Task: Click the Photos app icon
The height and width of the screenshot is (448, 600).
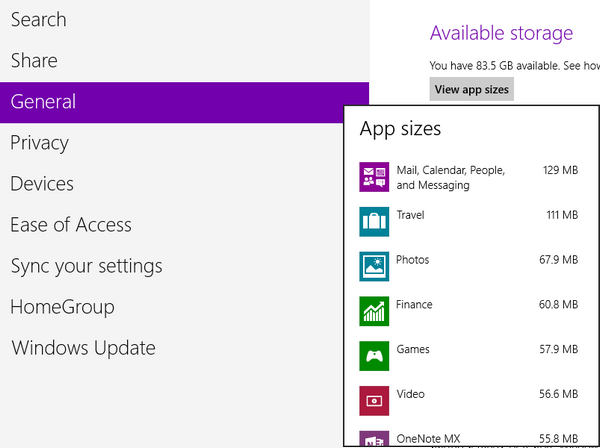Action: [374, 266]
